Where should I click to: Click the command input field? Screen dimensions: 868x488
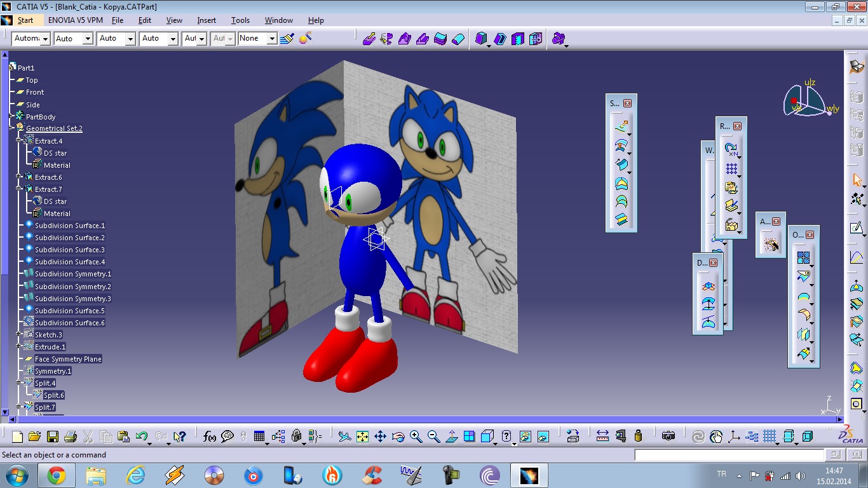729,455
